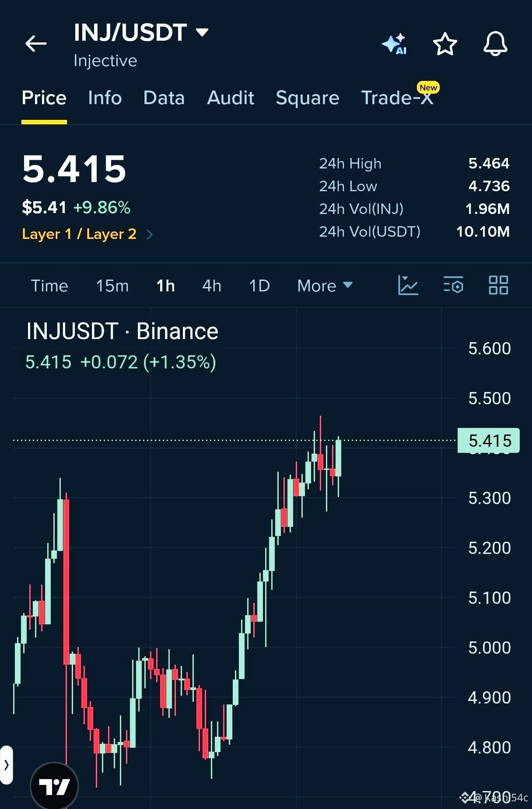Image resolution: width=532 pixels, height=809 pixels.
Task: Expand the More timeframes dropdown
Action: pos(325,286)
